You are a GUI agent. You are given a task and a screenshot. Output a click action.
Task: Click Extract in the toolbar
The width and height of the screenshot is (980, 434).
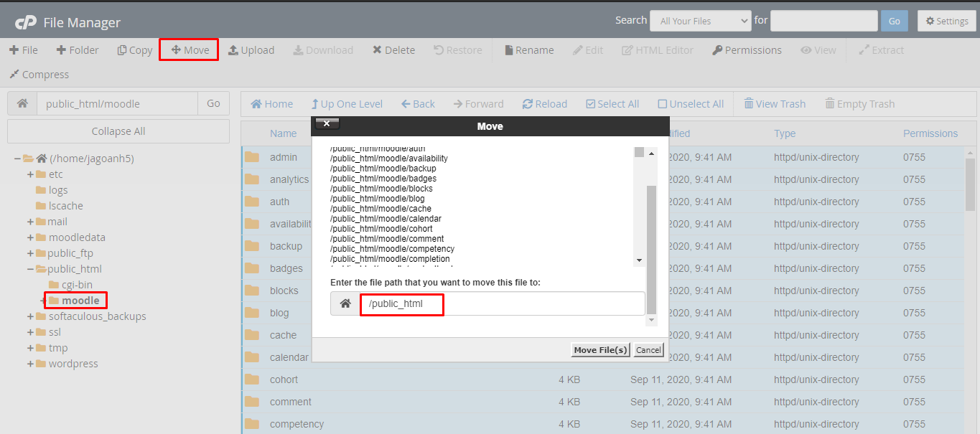click(881, 50)
